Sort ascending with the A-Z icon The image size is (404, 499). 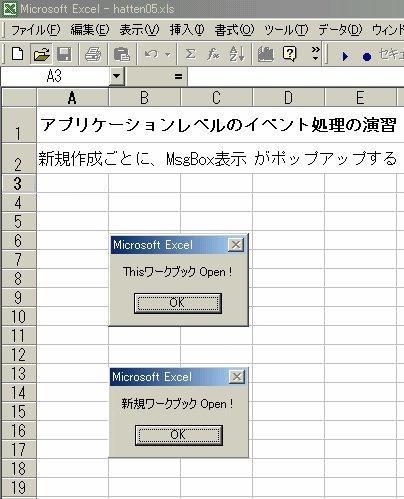coord(237,54)
